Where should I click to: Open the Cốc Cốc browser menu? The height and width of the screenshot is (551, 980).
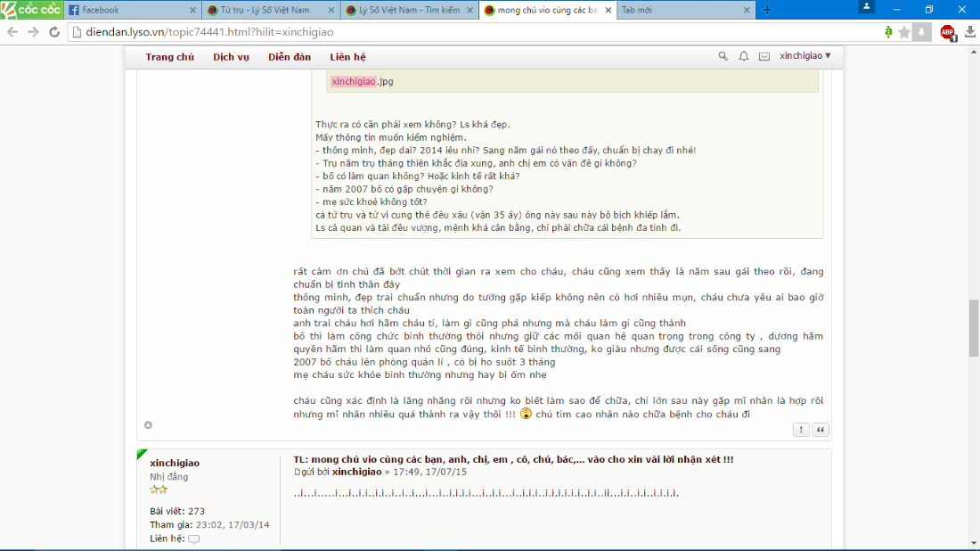[x=31, y=10]
